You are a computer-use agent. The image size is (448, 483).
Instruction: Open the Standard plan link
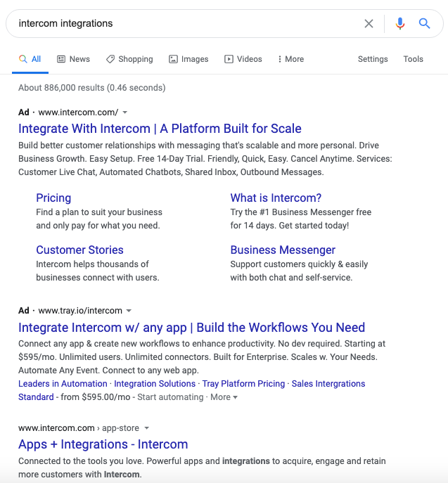coord(36,397)
